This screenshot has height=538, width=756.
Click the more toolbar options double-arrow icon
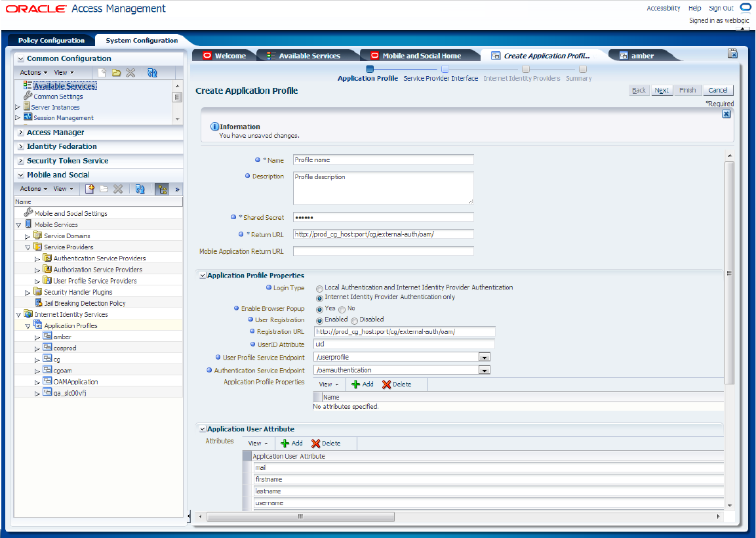point(177,189)
